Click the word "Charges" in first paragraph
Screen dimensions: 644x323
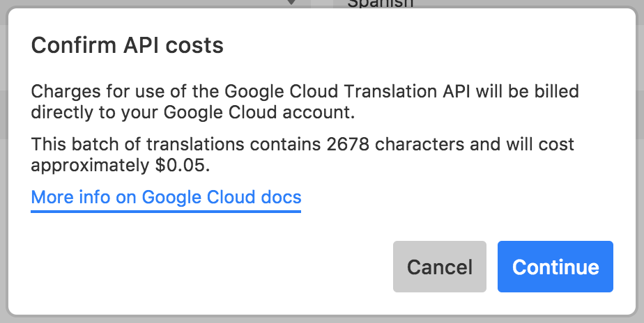66,91
